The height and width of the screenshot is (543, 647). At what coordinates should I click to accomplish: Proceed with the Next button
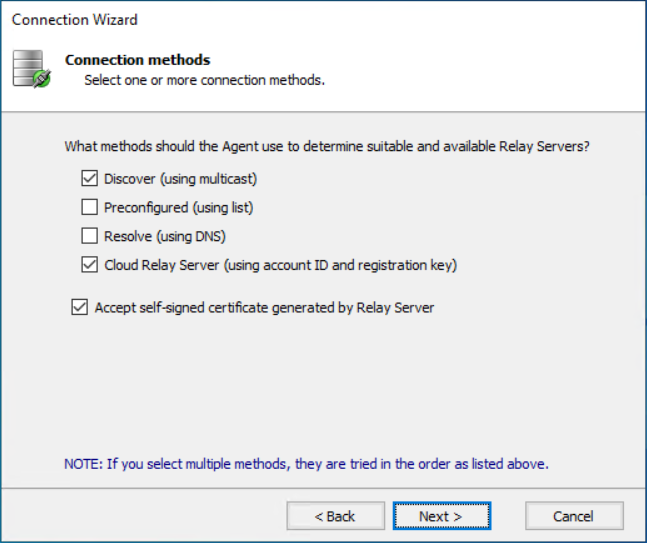tap(441, 516)
